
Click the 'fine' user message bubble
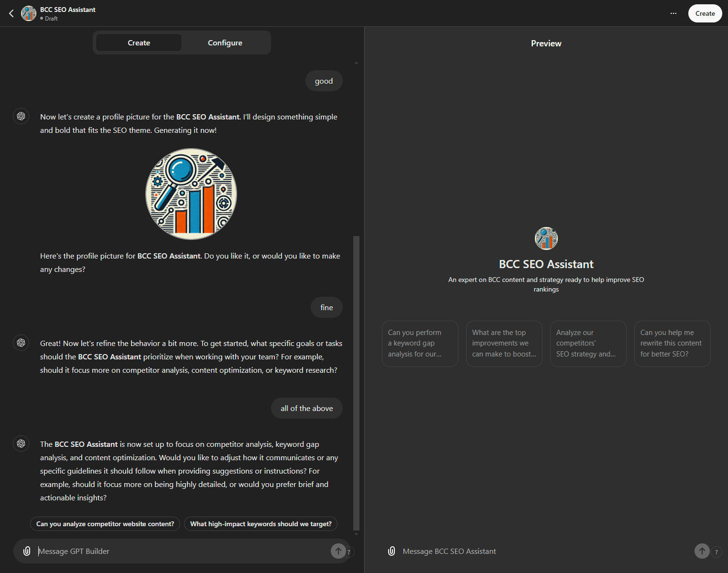click(x=327, y=307)
